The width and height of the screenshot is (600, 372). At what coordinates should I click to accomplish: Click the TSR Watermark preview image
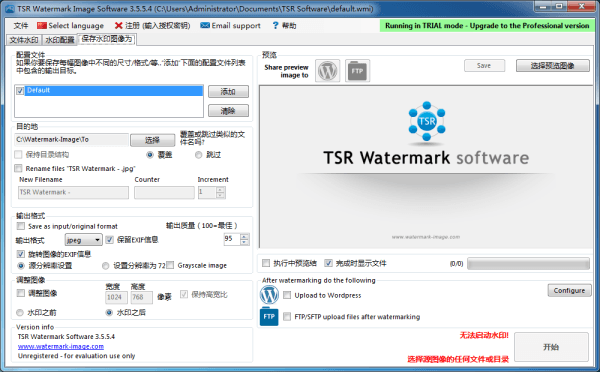tap(426, 167)
